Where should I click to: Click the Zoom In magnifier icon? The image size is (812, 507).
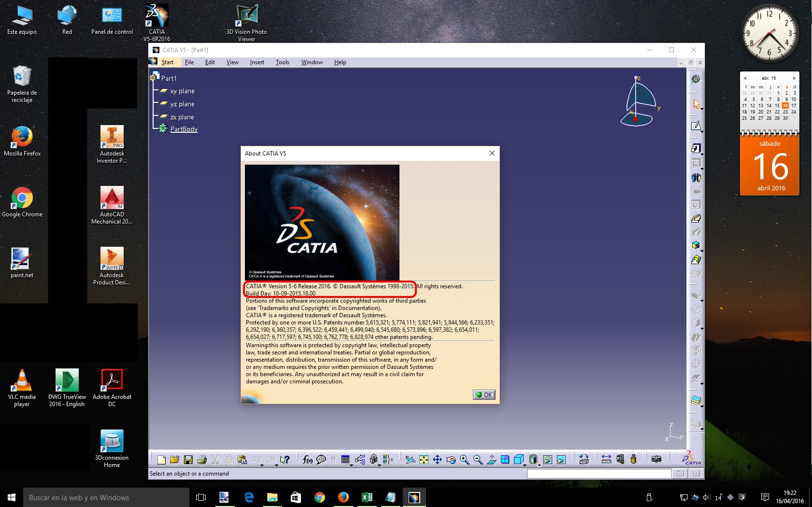(464, 460)
